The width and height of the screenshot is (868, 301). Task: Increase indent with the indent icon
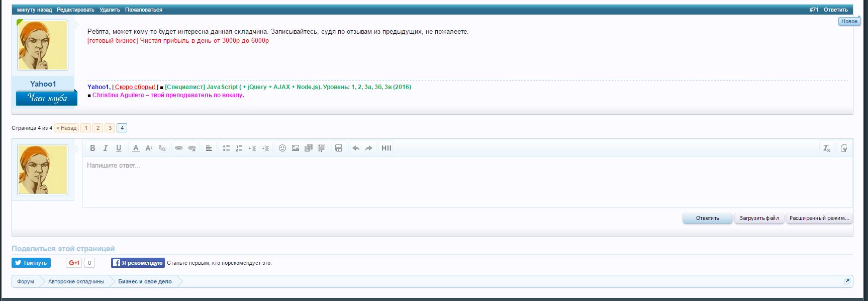click(x=265, y=148)
